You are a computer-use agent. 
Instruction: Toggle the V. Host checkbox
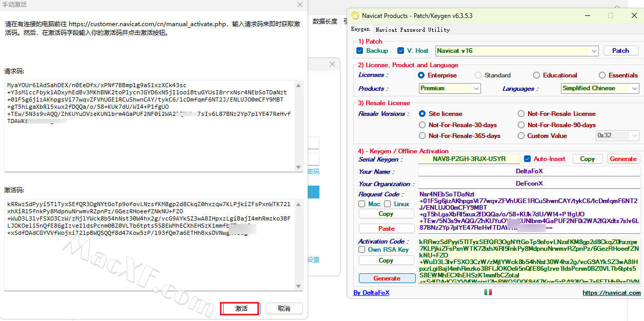tap(400, 51)
